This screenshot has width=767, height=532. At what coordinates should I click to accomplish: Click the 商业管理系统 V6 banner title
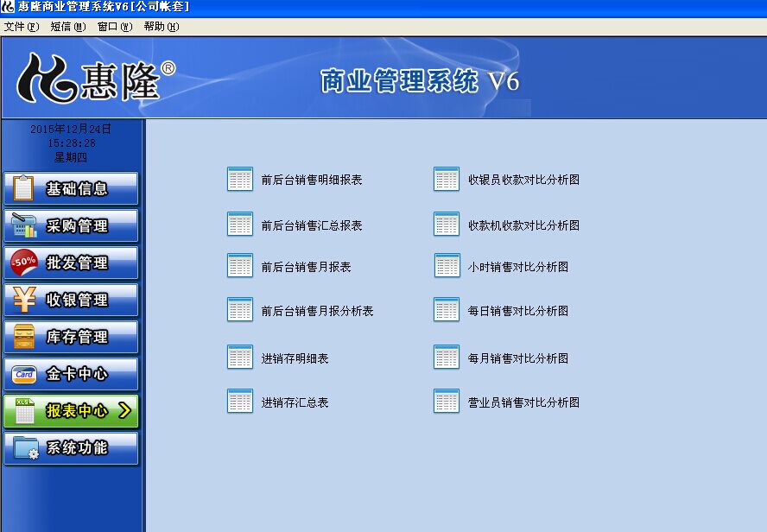pyautogui.click(x=420, y=81)
